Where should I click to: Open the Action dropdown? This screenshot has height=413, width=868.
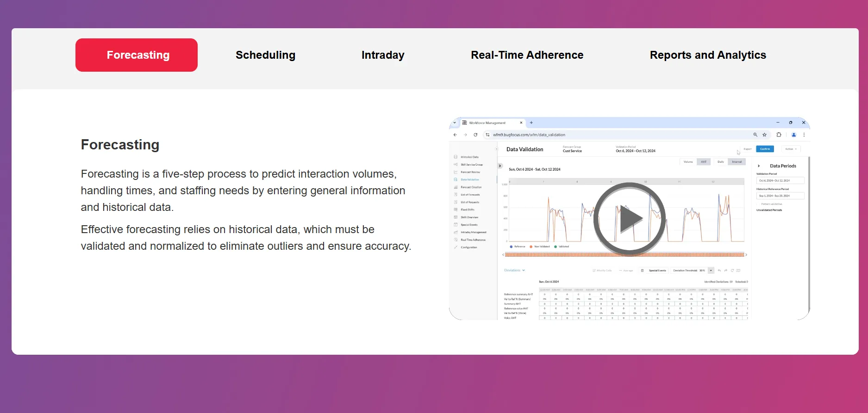(x=791, y=149)
